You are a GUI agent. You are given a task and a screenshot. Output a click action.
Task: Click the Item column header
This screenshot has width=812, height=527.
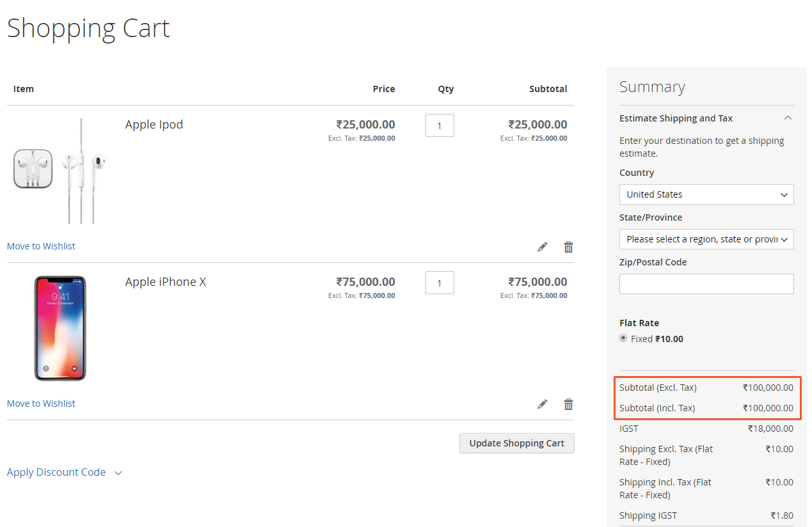click(24, 89)
